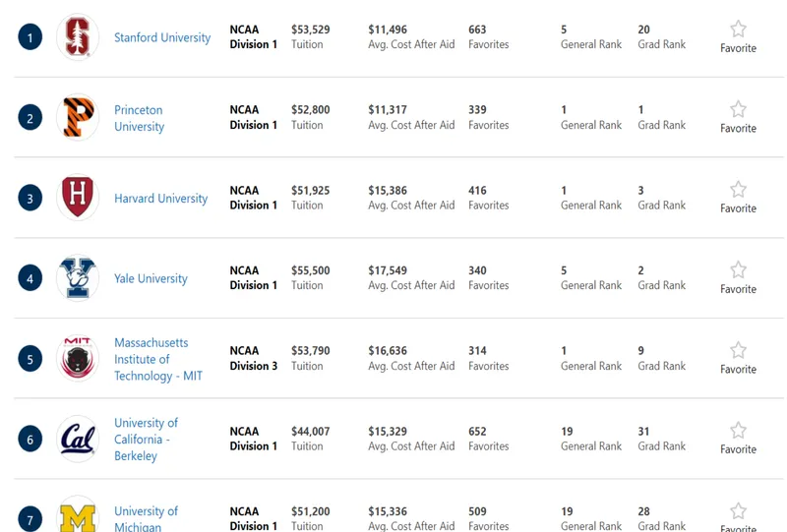Toggle the Favorite star for Harvard University
The width and height of the screenshot is (787, 532).
[738, 190]
